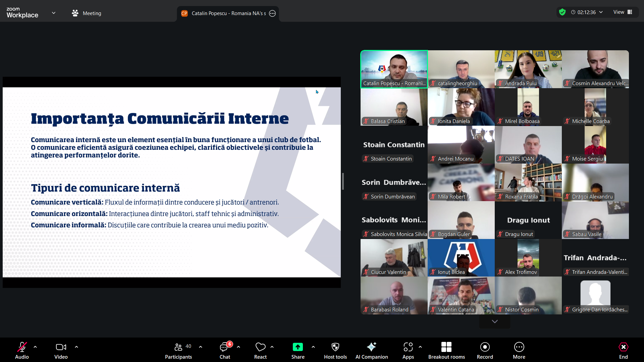Open the View layout button
The image size is (644, 362).
(x=623, y=12)
